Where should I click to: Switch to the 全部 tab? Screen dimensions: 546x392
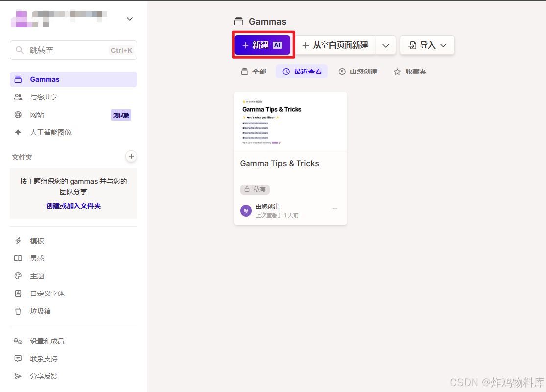click(253, 72)
